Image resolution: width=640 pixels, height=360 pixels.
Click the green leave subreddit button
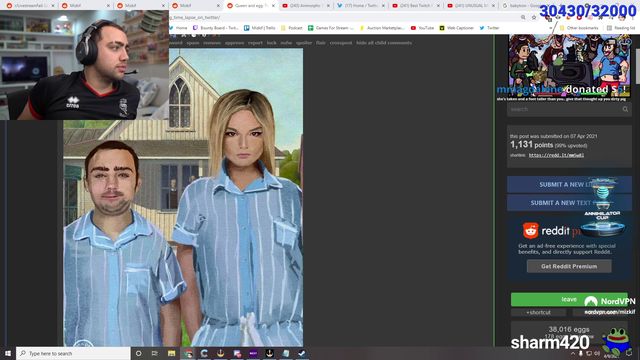pos(569,299)
